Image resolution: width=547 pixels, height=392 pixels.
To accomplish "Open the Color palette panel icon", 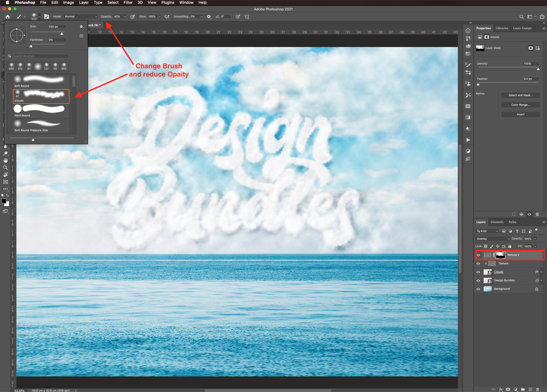I will pyautogui.click(x=468, y=46).
